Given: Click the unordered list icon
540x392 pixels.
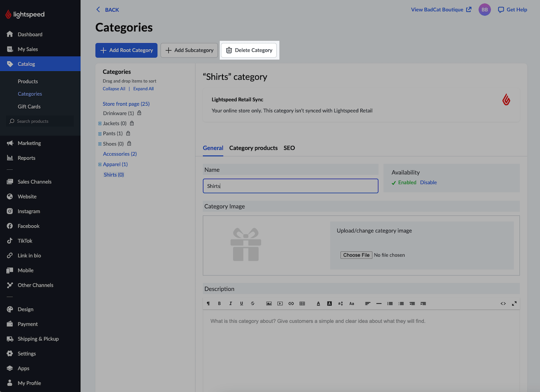Looking at the screenshot, I should coord(390,304).
